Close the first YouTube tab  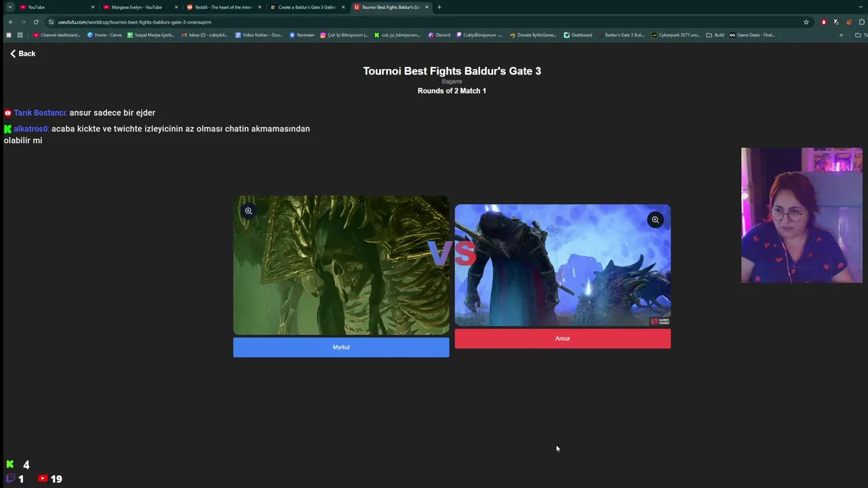point(93,7)
